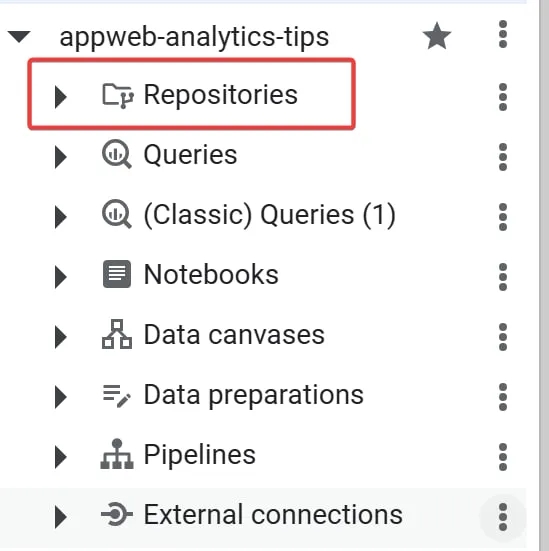Click the Notebooks document icon
549x551 pixels.
pyautogui.click(x=117, y=274)
